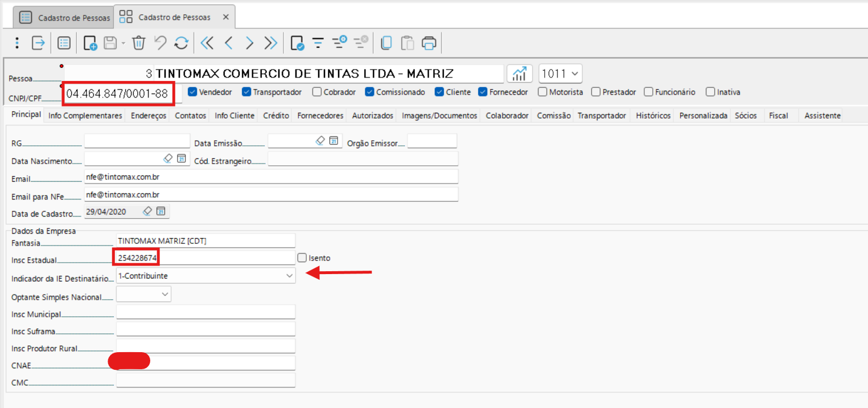Go to the first record (double left arrows)
The width and height of the screenshot is (868, 408).
coord(207,43)
